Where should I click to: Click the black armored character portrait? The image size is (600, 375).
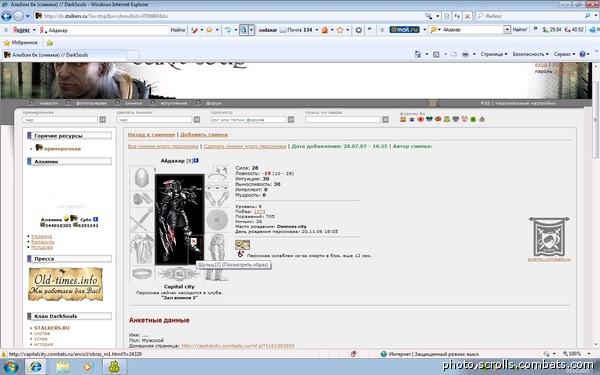179,219
